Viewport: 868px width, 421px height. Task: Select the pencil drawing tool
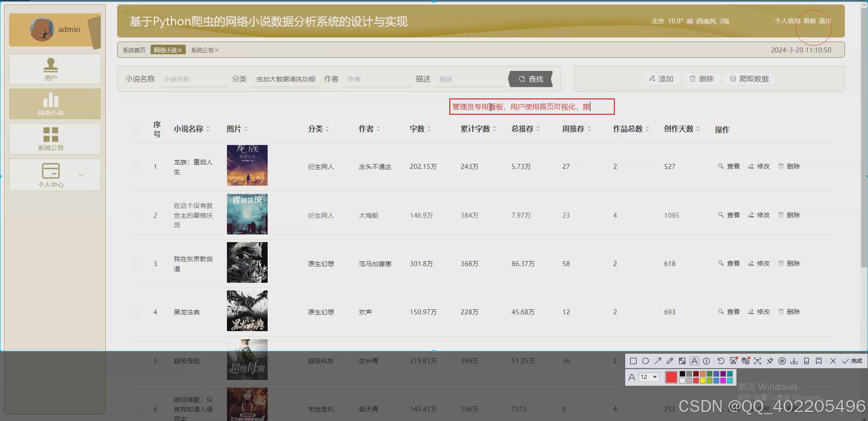pyautogui.click(x=670, y=361)
